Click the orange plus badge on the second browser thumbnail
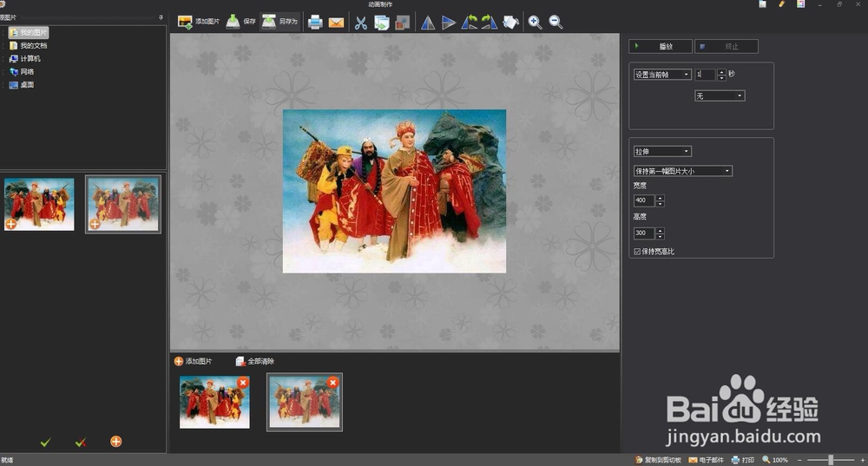The image size is (868, 466). point(95,224)
